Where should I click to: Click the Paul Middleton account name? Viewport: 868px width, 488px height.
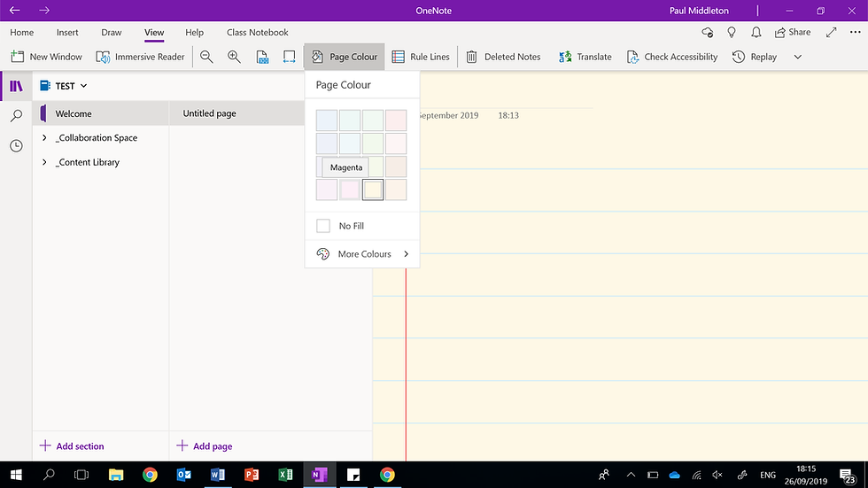click(x=699, y=11)
